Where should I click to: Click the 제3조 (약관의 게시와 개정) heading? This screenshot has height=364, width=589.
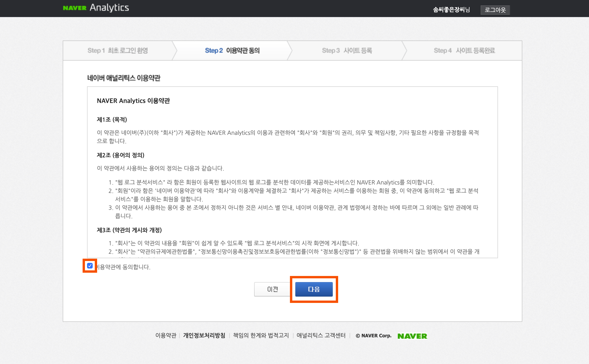point(129,230)
